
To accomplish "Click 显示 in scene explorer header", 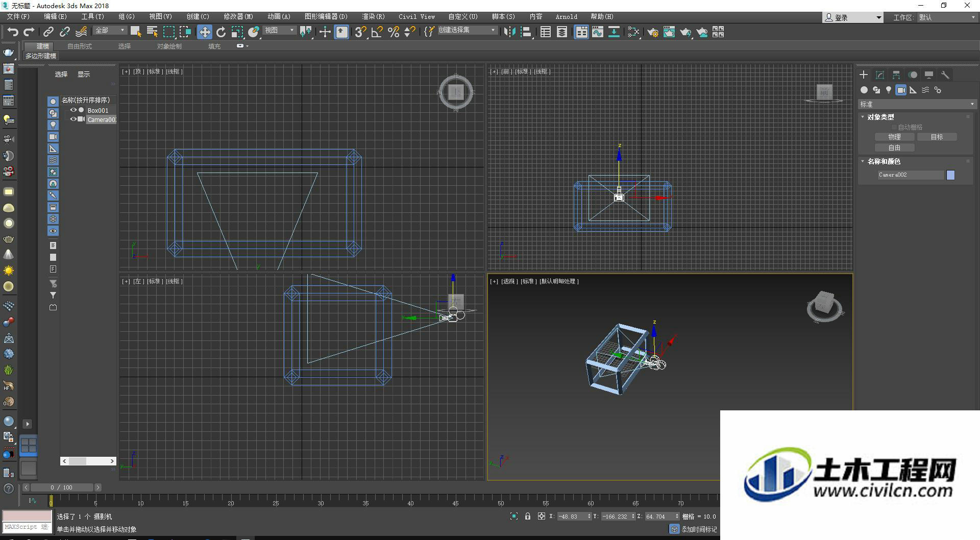I will 84,74.
